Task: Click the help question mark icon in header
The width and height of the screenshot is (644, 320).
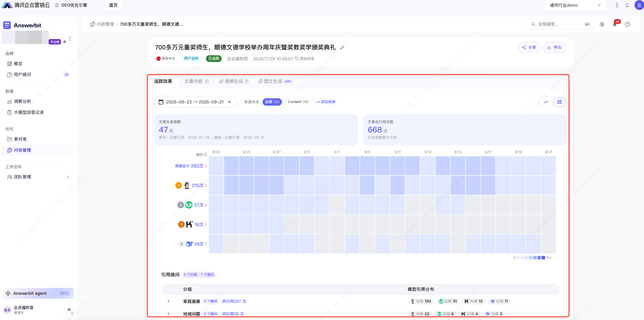Action: coord(627,24)
